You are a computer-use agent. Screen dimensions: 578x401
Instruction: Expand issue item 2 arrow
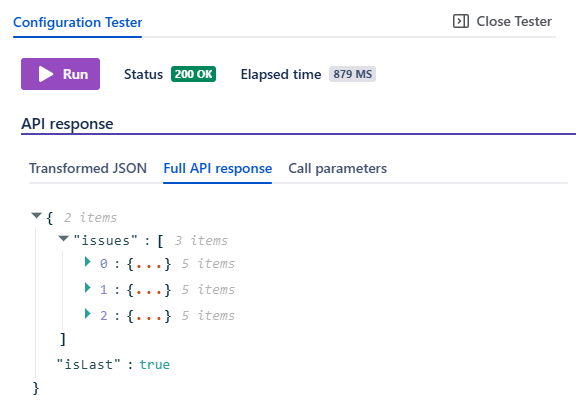click(x=88, y=314)
